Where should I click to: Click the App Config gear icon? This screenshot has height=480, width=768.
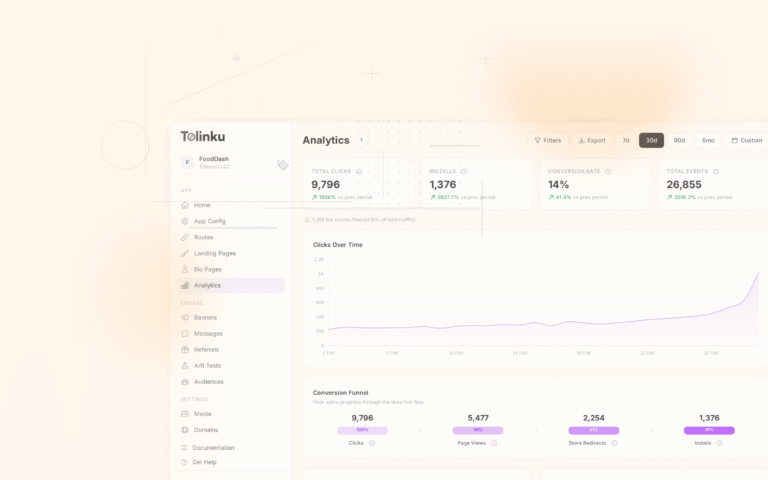[185, 221]
